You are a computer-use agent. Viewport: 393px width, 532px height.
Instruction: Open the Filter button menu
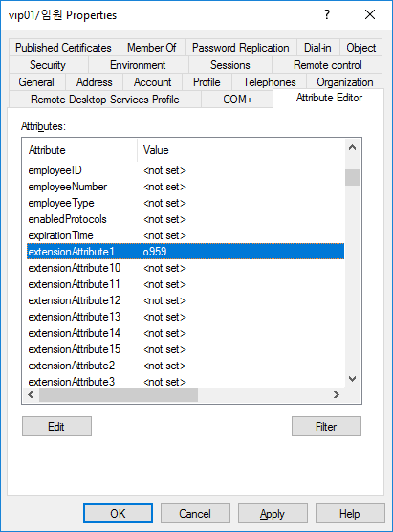326,426
